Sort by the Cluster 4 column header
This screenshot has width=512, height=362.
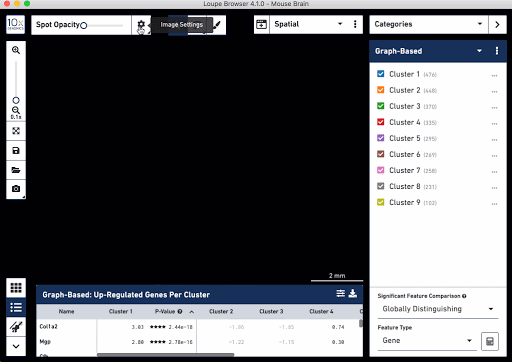[x=321, y=311]
